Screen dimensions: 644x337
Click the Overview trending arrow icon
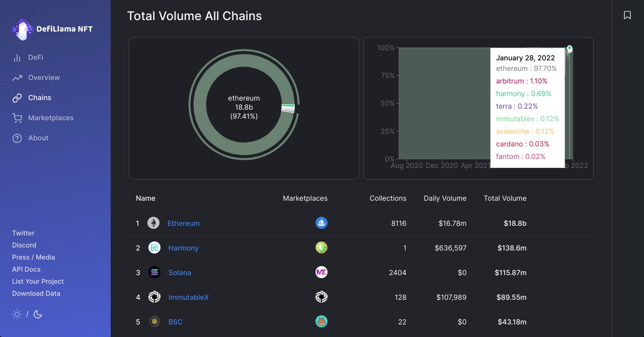pyautogui.click(x=17, y=78)
